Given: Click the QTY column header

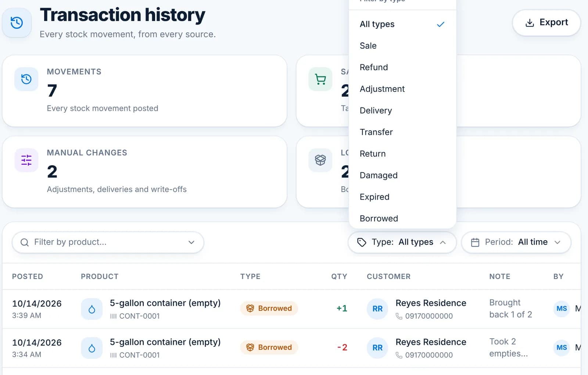Looking at the screenshot, I should [x=339, y=276].
